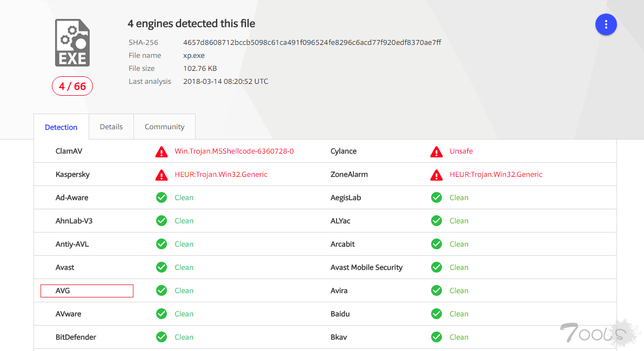This screenshot has width=644, height=351.
Task: Click the ZoneAlarm red warning icon
Action: pos(436,175)
